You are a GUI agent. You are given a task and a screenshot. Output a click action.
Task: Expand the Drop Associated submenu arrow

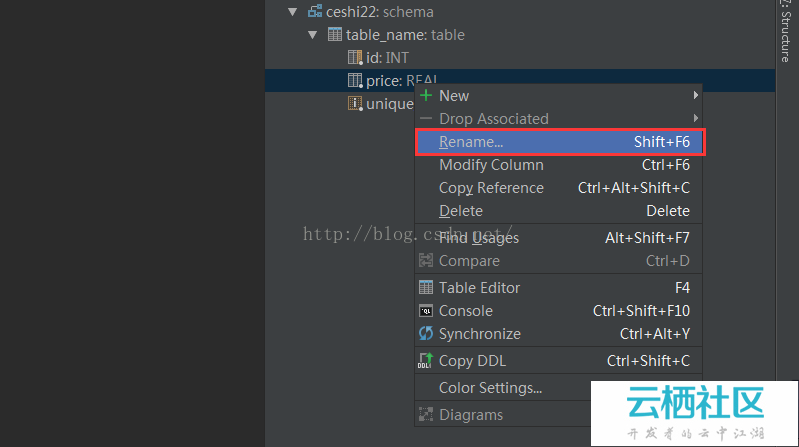click(x=696, y=118)
